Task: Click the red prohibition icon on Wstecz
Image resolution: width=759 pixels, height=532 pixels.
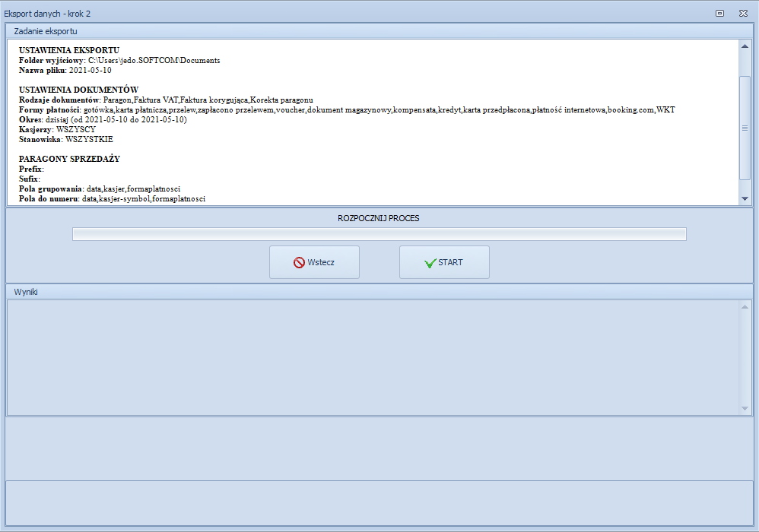Action: click(x=299, y=263)
